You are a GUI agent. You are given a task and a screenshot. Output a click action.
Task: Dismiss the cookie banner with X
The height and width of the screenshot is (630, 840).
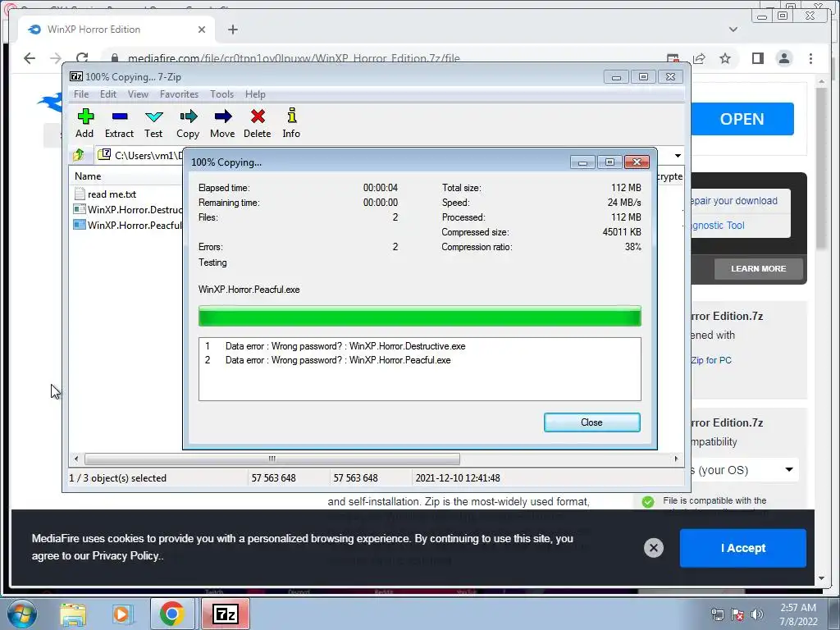tap(654, 548)
